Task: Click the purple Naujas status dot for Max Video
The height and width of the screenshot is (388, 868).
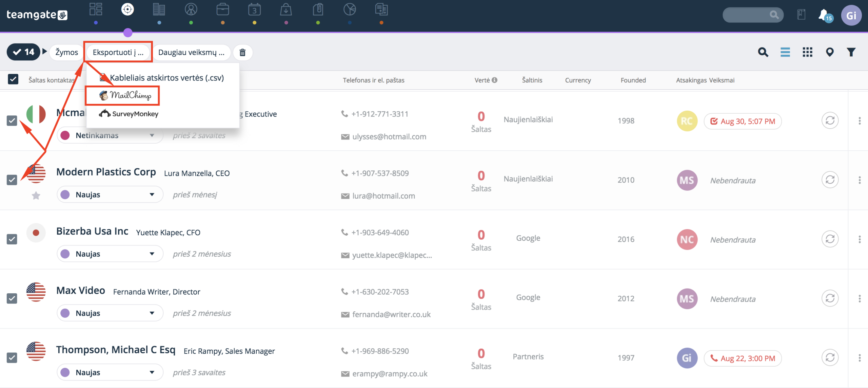Action: tap(65, 313)
